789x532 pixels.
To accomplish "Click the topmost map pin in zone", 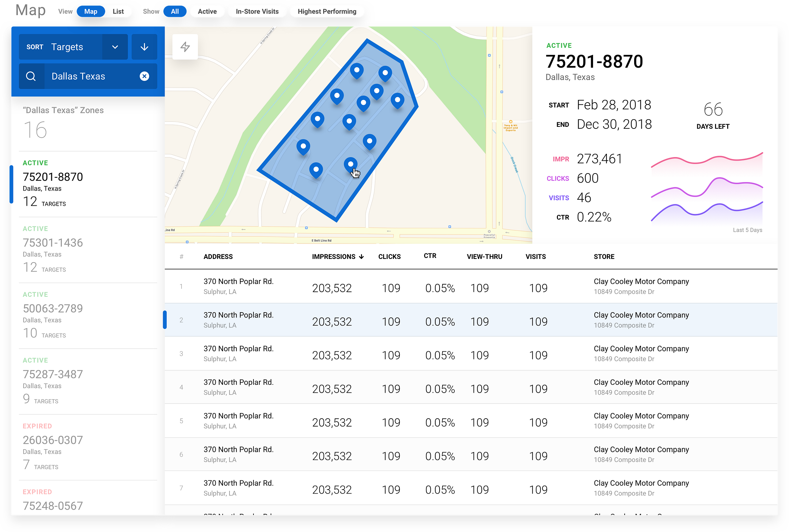I will (x=357, y=70).
